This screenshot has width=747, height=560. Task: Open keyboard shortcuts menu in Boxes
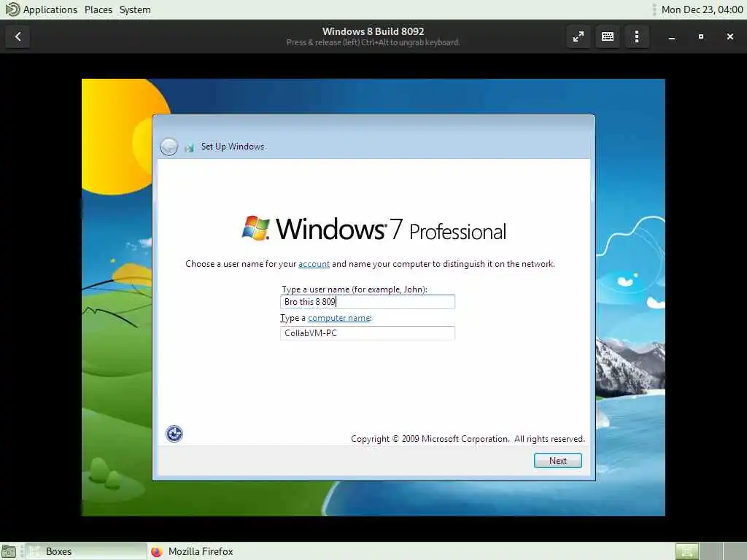tap(608, 36)
